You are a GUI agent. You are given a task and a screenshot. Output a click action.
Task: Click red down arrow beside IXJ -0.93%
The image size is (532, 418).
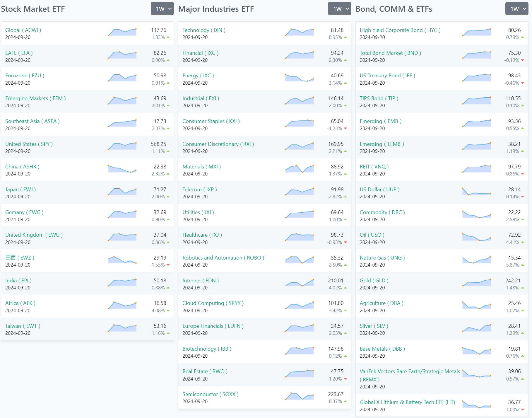[345, 242]
